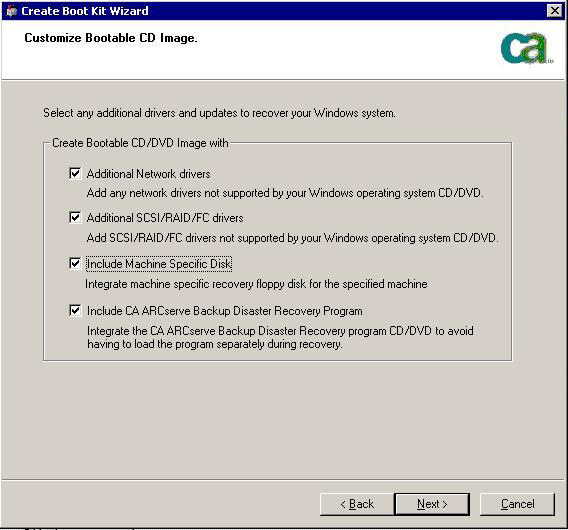Click the wizard title bar icon
Screen dimensions: 568x530
(x=11, y=11)
